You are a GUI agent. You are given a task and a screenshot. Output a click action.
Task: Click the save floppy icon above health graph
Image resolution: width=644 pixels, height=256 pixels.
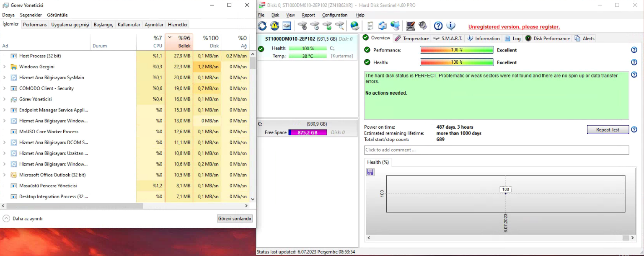370,172
